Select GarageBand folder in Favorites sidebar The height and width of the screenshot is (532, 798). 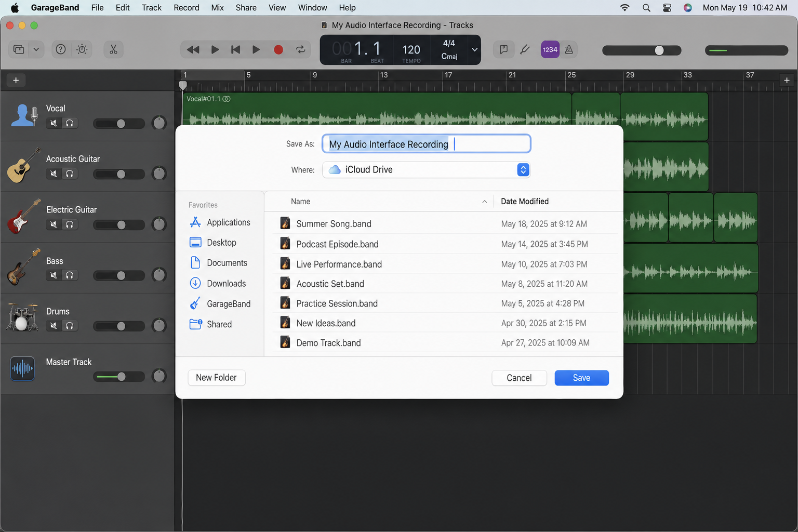tap(220, 304)
